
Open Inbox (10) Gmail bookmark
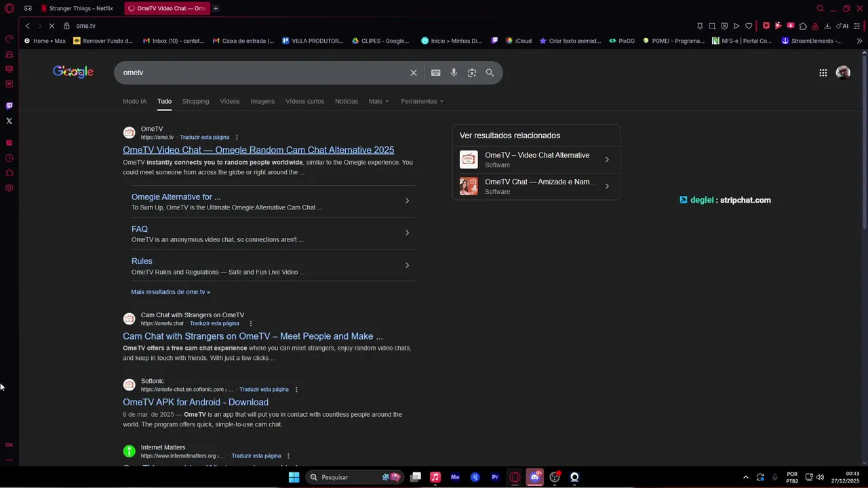pyautogui.click(x=174, y=41)
